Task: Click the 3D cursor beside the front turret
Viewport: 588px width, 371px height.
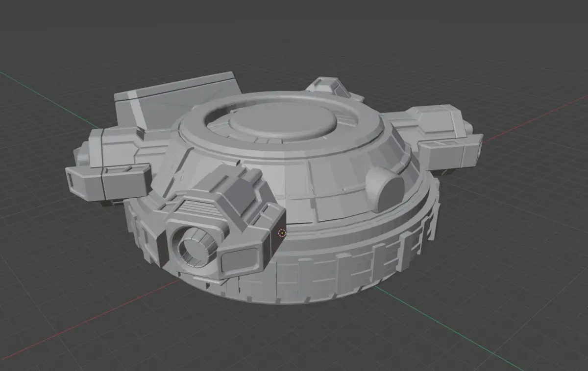Action: point(282,233)
